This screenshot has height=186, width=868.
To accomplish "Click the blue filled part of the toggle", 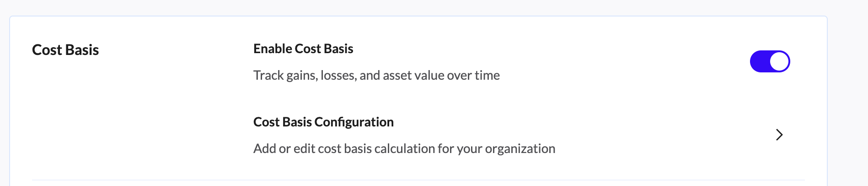I will coord(759,61).
